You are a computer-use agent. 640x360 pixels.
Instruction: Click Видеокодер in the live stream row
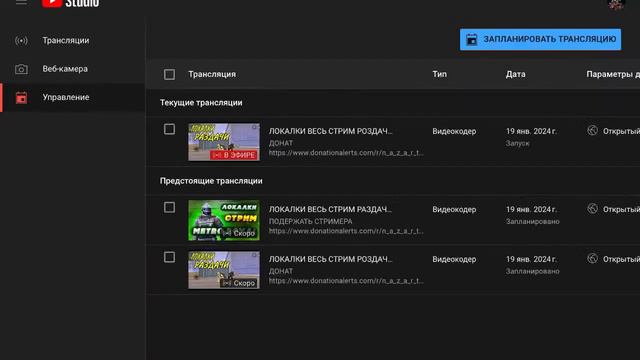[x=454, y=131]
